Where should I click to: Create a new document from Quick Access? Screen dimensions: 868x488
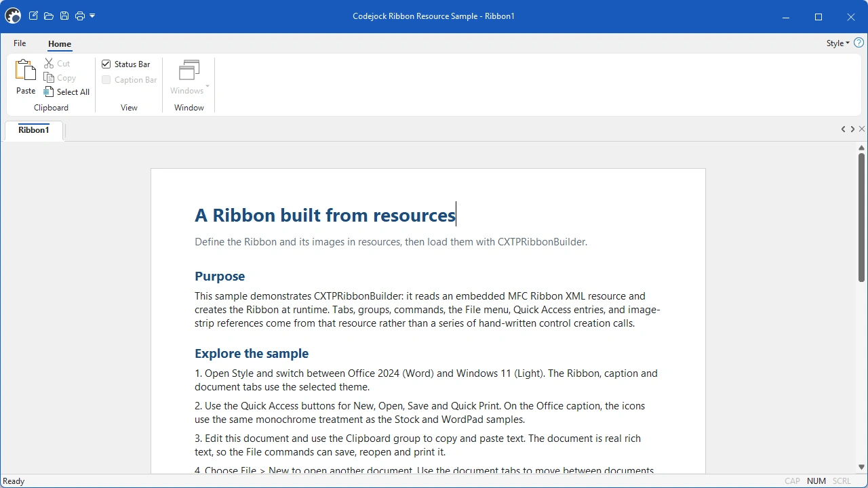point(33,16)
